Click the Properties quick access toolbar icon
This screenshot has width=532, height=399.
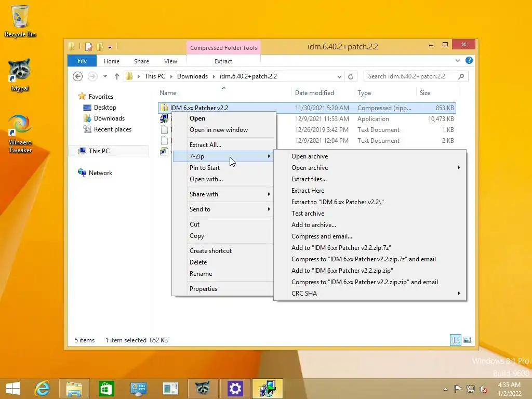[88, 46]
